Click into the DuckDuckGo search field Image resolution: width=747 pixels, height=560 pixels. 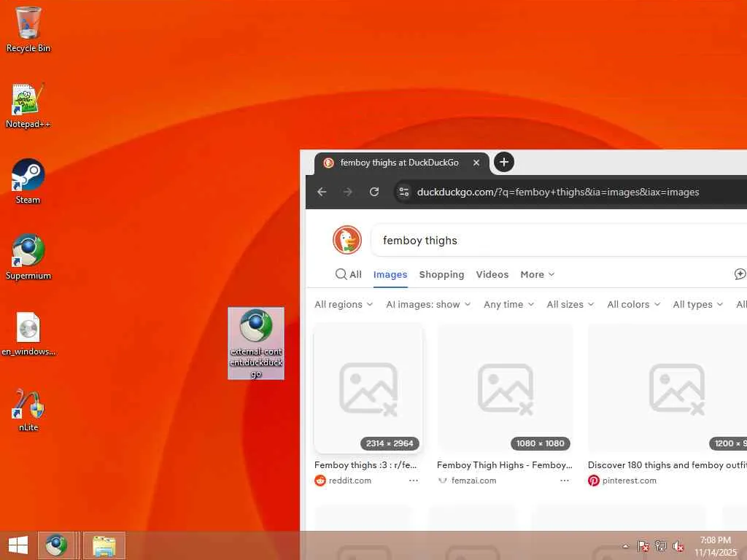(x=558, y=240)
